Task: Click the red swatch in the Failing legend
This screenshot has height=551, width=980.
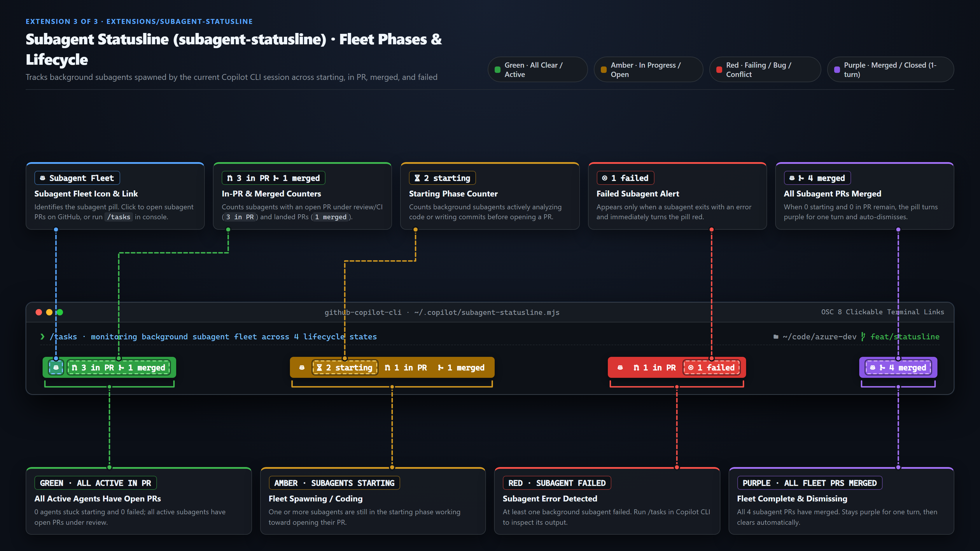Action: click(x=719, y=70)
